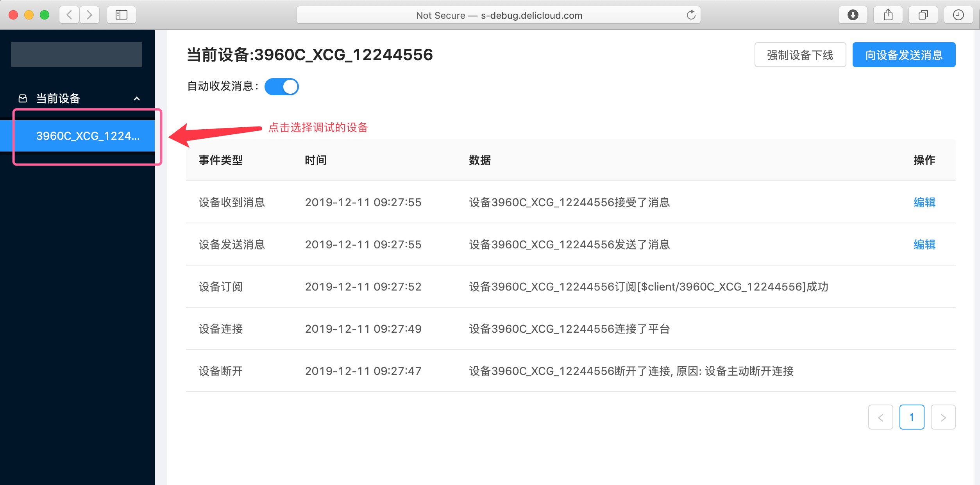Click the Safari forward navigation arrow

pos(89,15)
